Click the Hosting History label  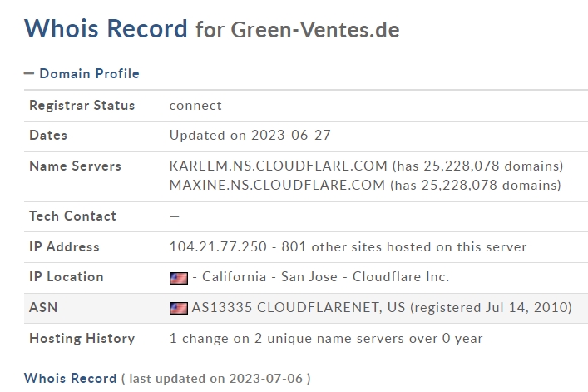coord(82,339)
